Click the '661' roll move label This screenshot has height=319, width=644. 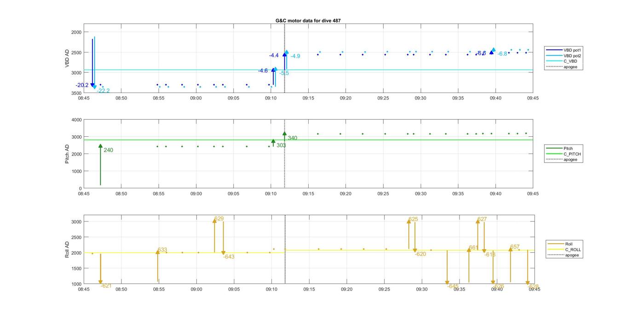(474, 248)
